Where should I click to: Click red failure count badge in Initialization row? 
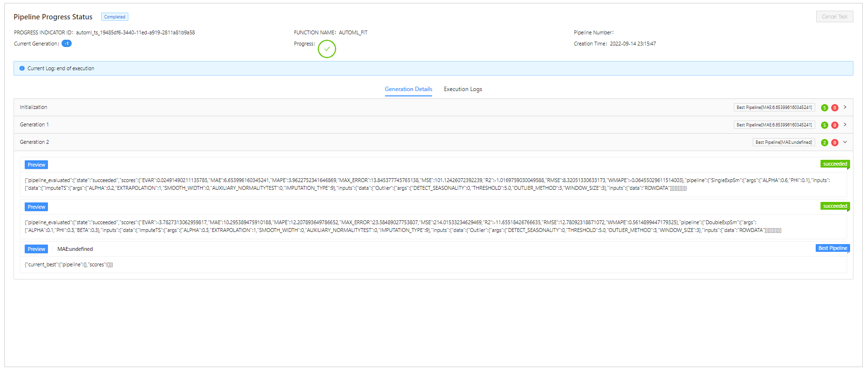click(x=835, y=108)
